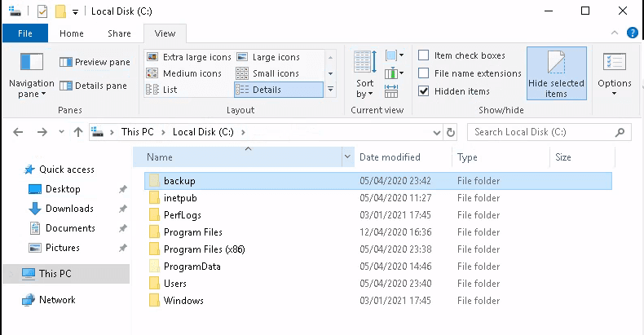Select Medium icons layout

point(184,73)
